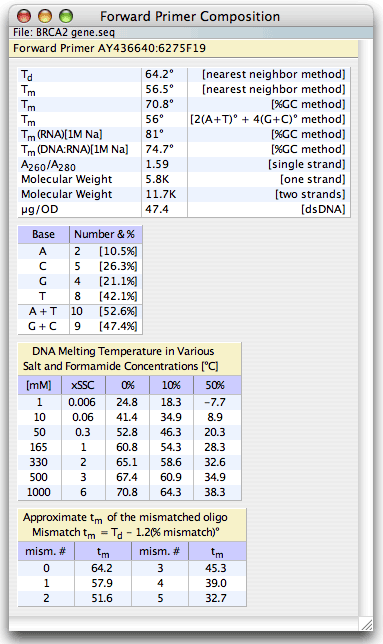Zoom the window with the green button

point(66,16)
